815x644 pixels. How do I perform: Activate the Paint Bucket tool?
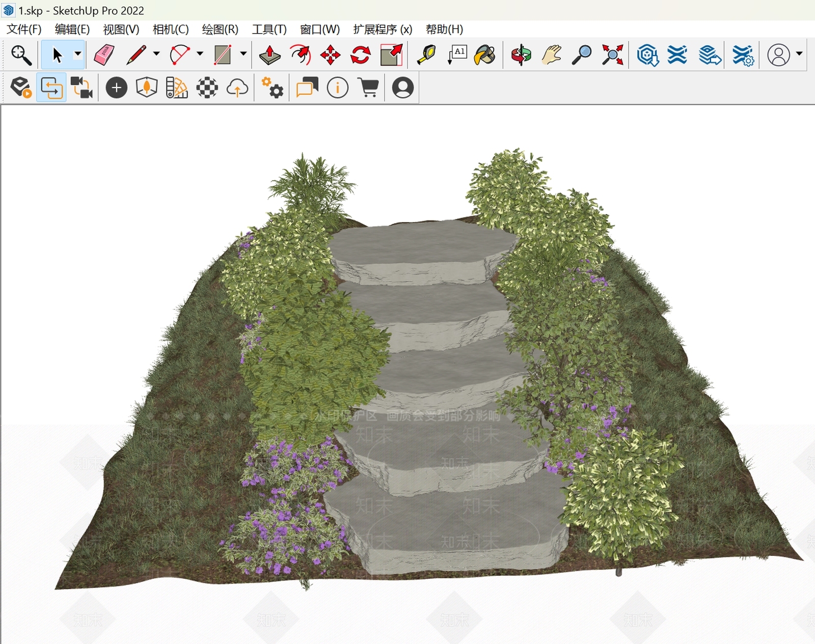click(x=485, y=55)
